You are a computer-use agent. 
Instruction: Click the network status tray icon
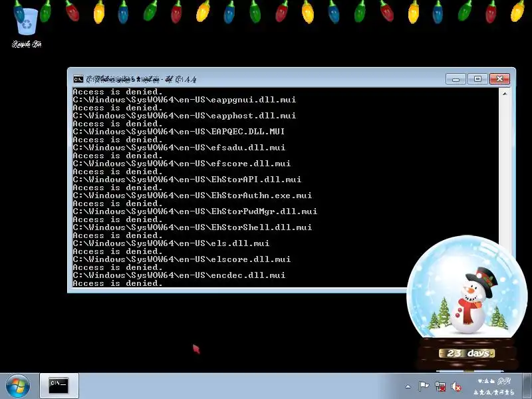pyautogui.click(x=440, y=386)
